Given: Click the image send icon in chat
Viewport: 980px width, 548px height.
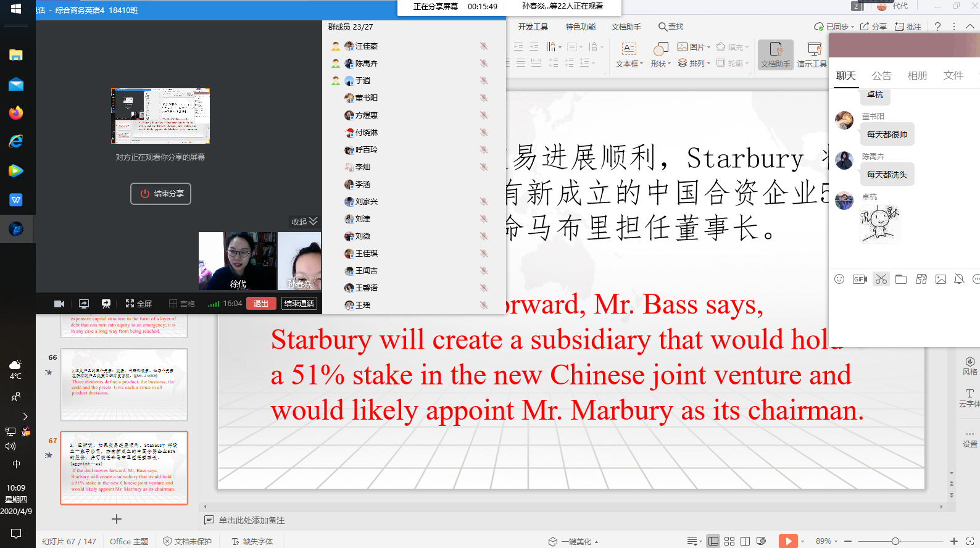Looking at the screenshot, I should [941, 279].
